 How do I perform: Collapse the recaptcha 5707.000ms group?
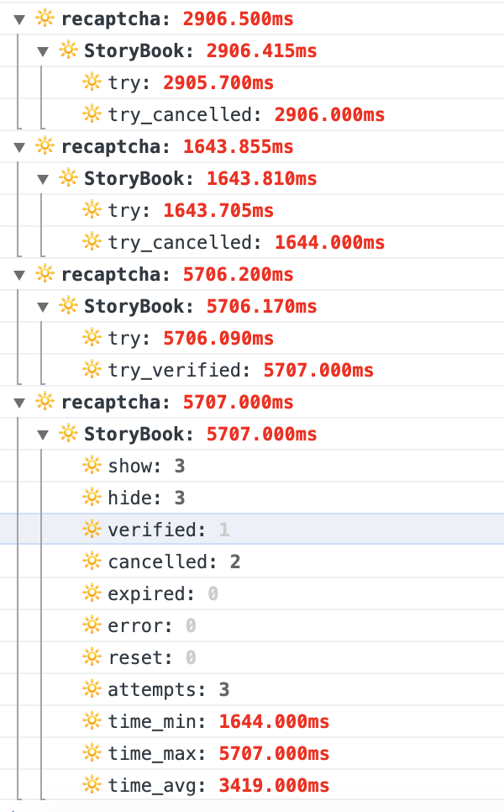click(19, 403)
